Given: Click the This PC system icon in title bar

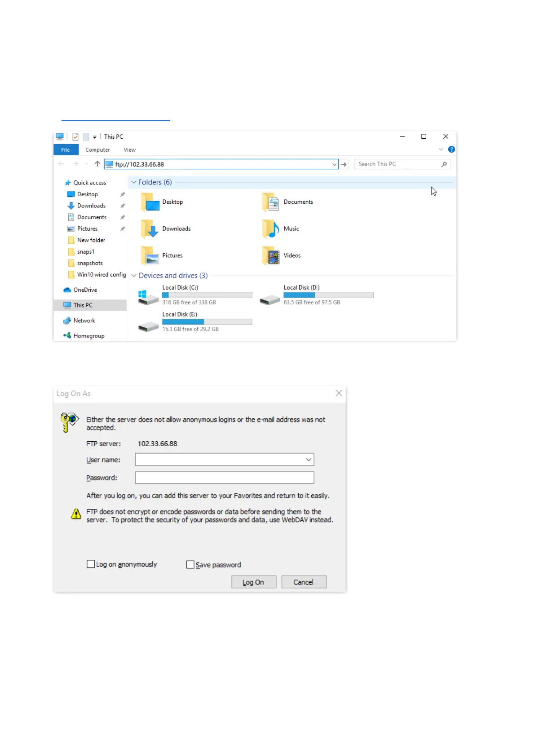Looking at the screenshot, I should click(60, 136).
